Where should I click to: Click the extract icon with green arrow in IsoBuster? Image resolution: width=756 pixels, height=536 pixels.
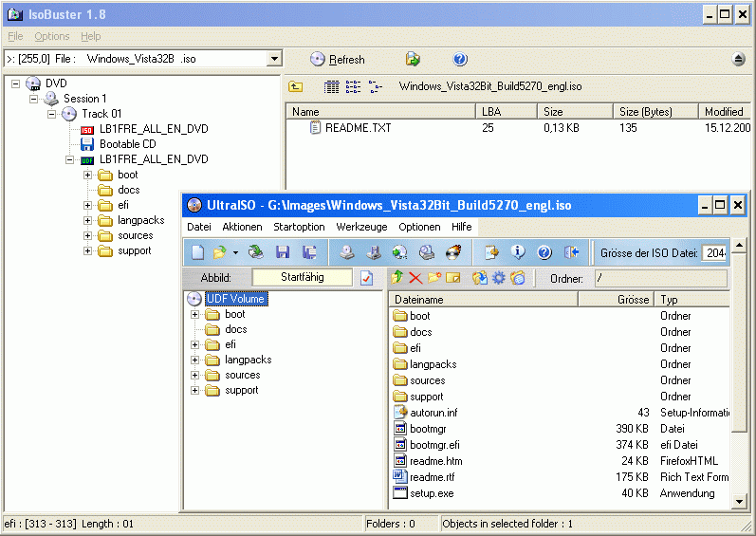pos(413,59)
